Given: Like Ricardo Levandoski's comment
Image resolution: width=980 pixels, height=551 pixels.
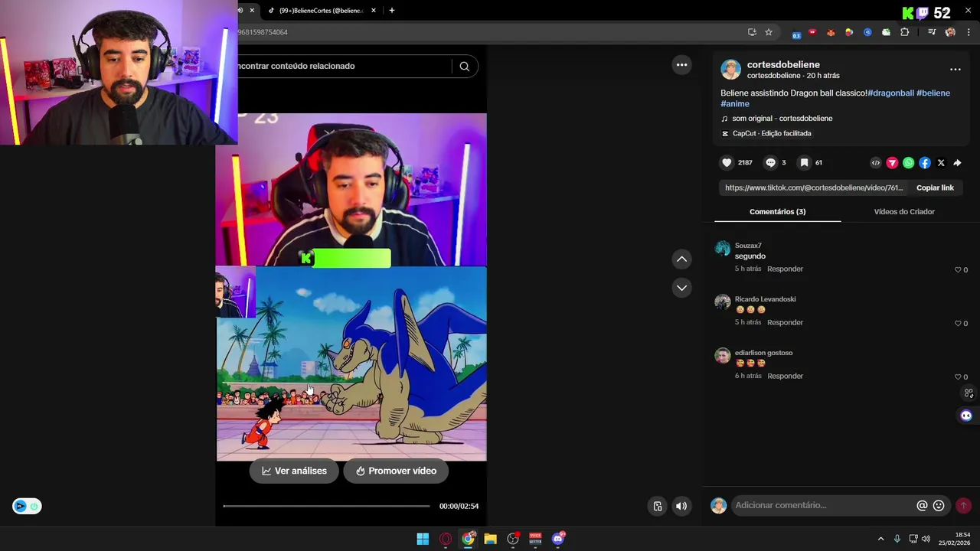Looking at the screenshot, I should coord(958,324).
